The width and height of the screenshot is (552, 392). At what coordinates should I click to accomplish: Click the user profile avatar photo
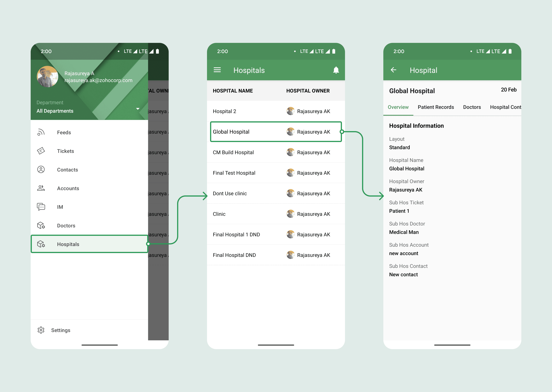[47, 77]
